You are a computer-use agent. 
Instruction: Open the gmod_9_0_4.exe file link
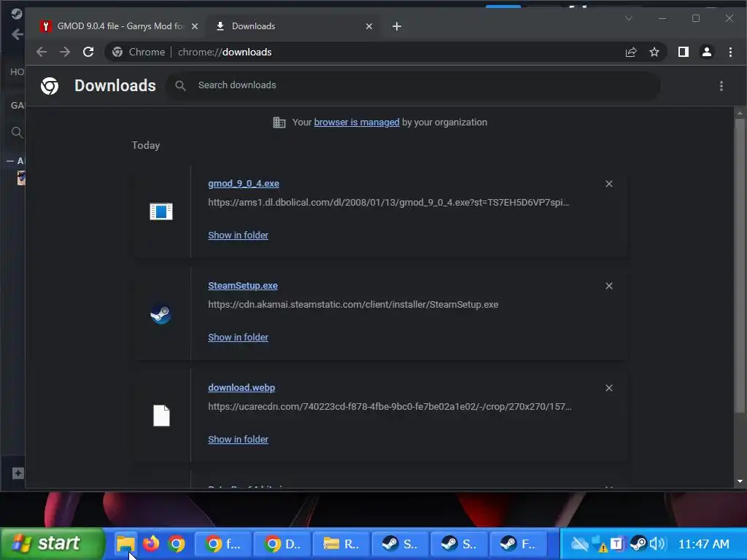[x=244, y=184]
